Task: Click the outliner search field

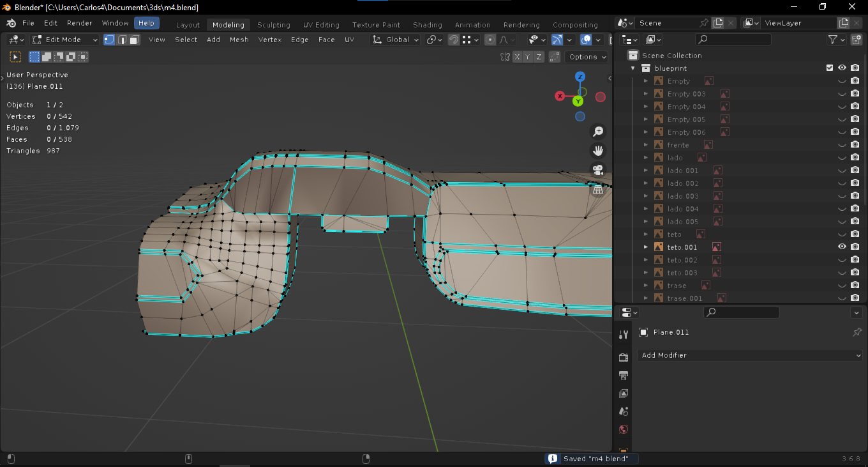Action: click(734, 40)
